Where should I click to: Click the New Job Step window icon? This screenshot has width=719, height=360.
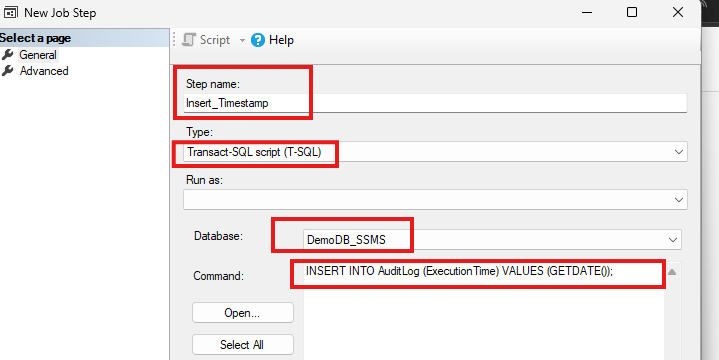coord(11,12)
